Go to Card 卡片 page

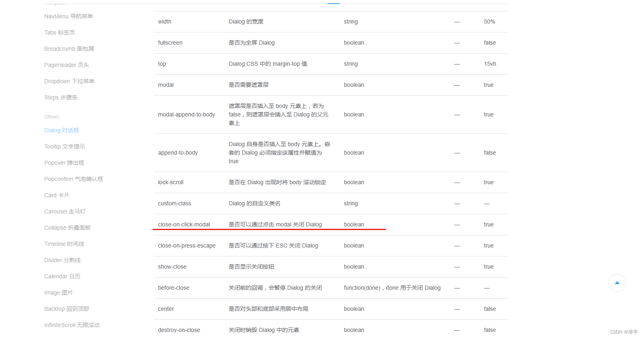57,195
